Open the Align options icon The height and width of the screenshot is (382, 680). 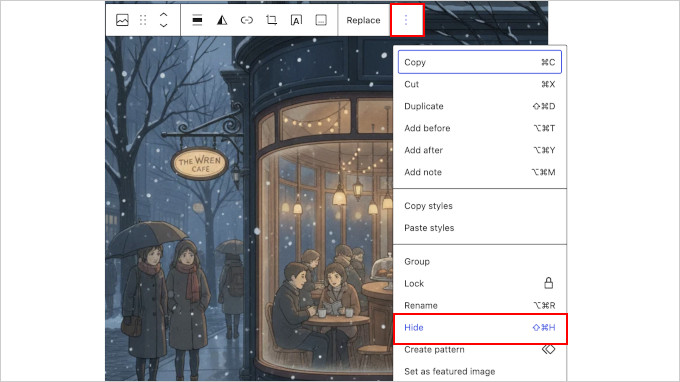pyautogui.click(x=197, y=20)
